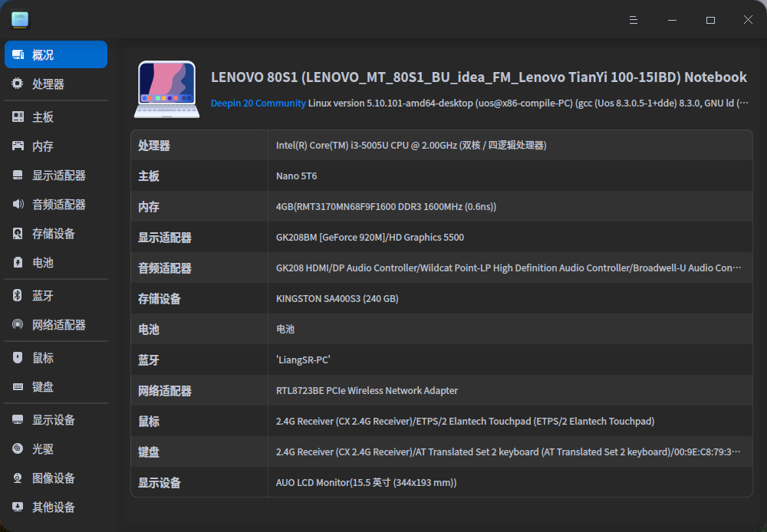Image resolution: width=767 pixels, height=532 pixels.
Task: Select the 键盘 keyboard section icon
Action: (17, 386)
